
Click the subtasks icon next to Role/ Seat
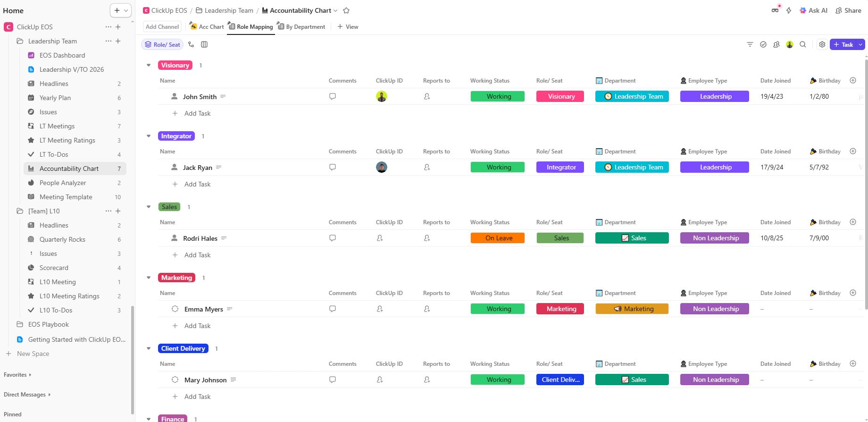tap(191, 44)
